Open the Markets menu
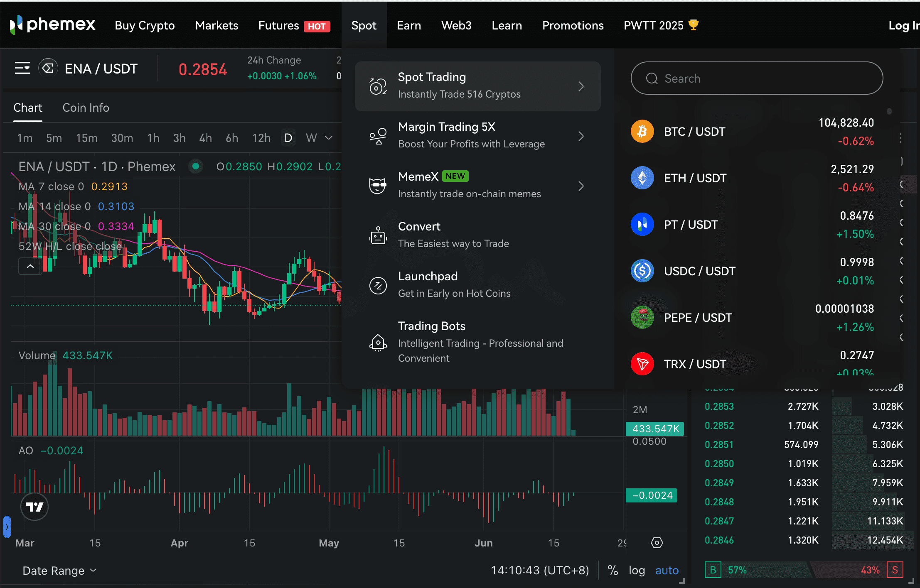Image resolution: width=920 pixels, height=588 pixels. click(216, 25)
